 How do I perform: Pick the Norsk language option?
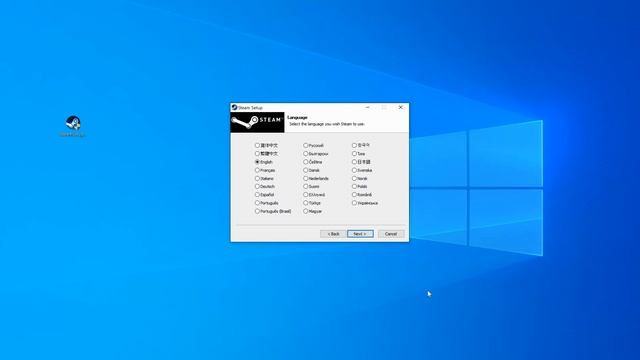[354, 178]
